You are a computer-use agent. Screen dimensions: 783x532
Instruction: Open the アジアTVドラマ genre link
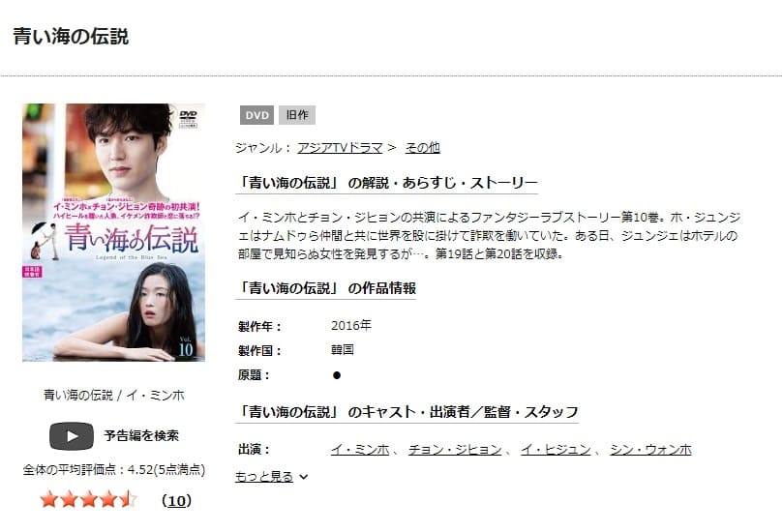click(340, 148)
